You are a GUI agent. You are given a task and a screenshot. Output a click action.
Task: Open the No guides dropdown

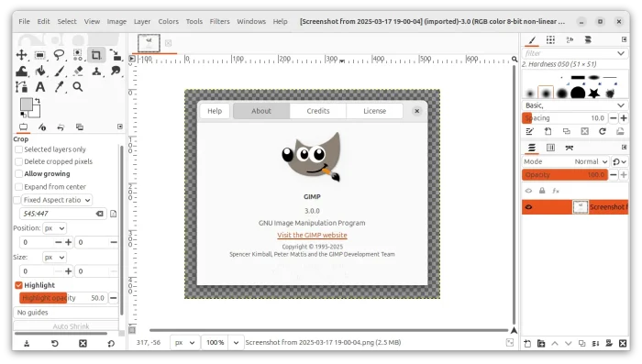click(x=66, y=313)
